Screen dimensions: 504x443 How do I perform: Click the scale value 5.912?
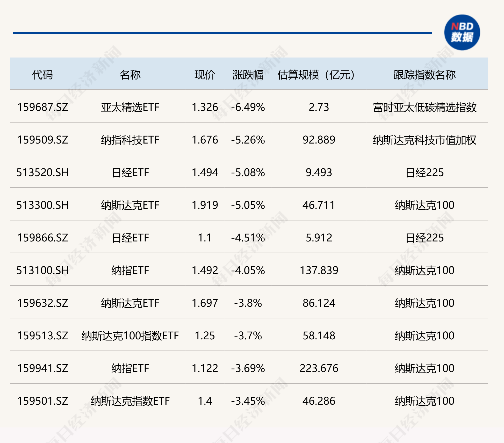319,238
